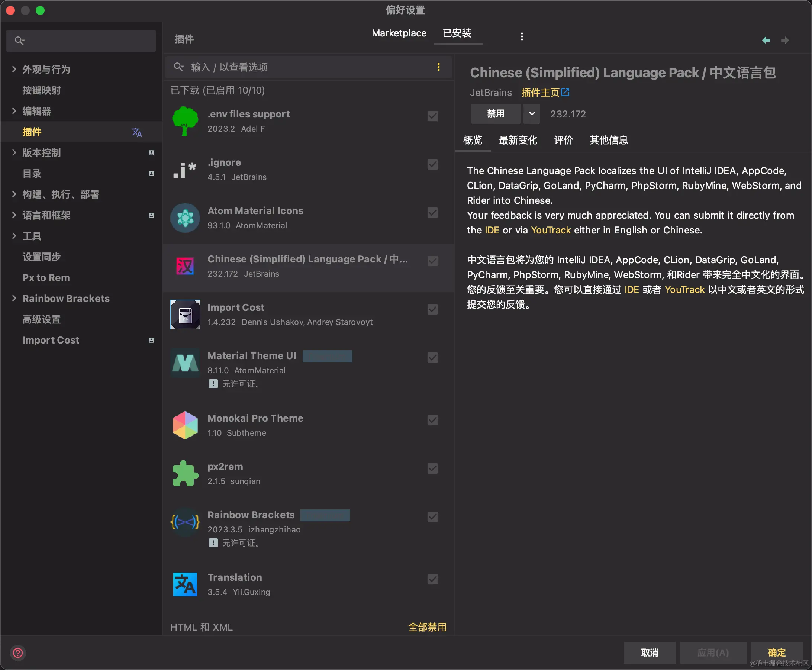
Task: Switch to the Marketplace tab
Action: coord(399,33)
